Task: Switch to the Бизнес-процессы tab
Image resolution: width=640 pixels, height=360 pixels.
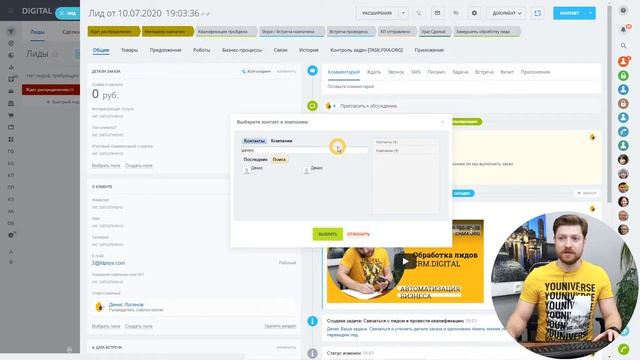Action: [x=242, y=50]
